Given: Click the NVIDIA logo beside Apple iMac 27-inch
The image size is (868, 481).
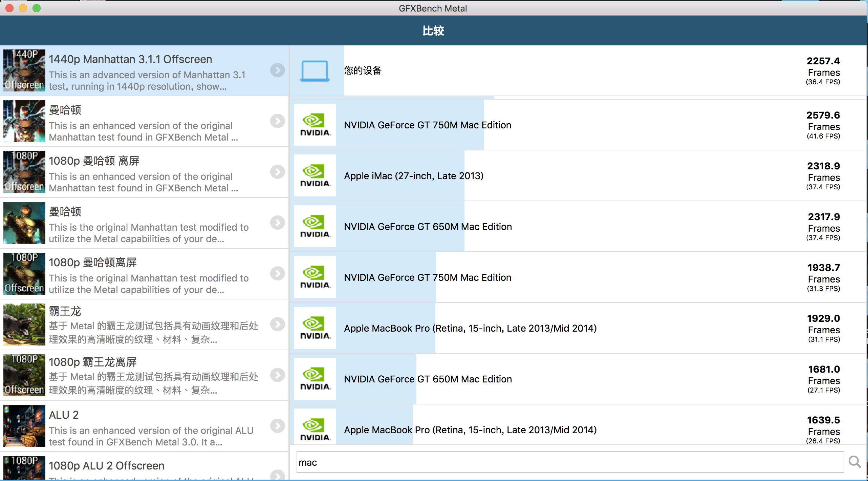Looking at the screenshot, I should [315, 175].
